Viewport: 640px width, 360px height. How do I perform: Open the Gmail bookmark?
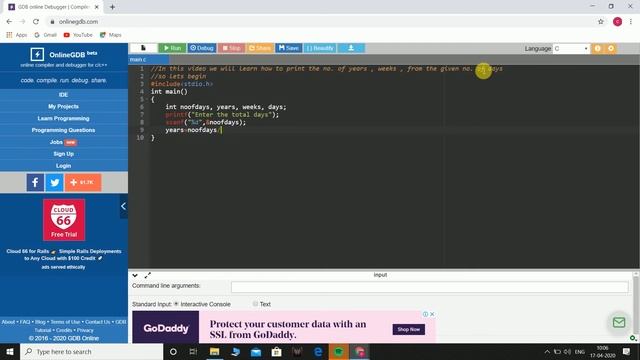(x=45, y=35)
